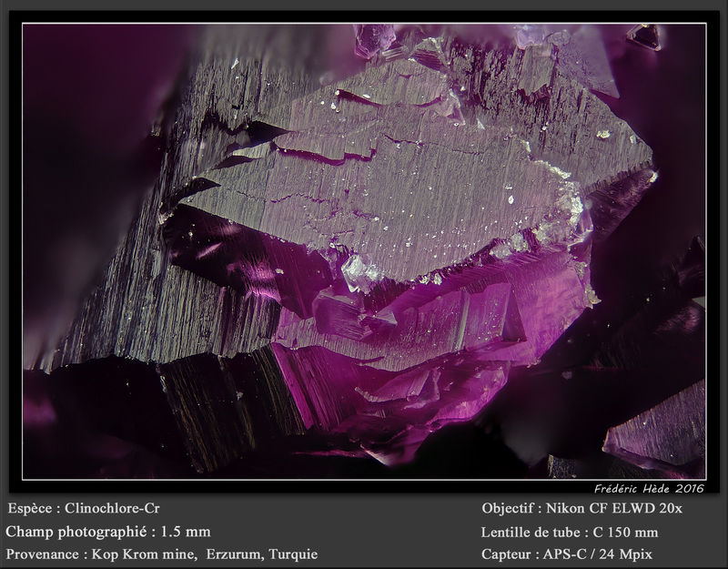Click the Clinochlore-Cr crystal photograph
Screen dimensions: 728x569
point(365,251)
